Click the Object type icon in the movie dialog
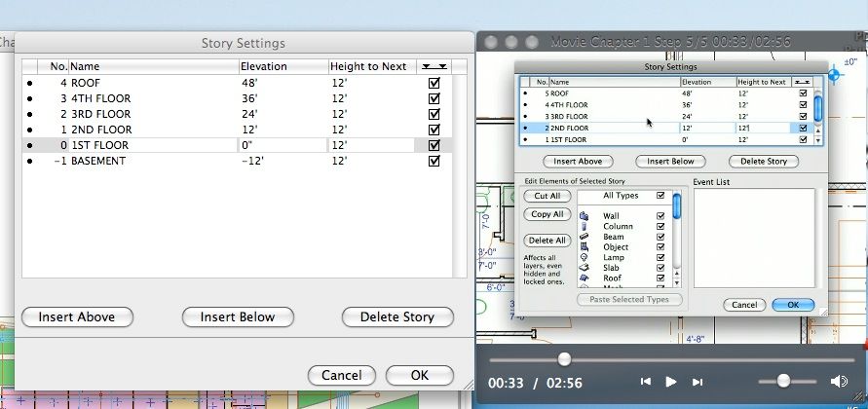The width and height of the screenshot is (868, 409). tap(584, 246)
